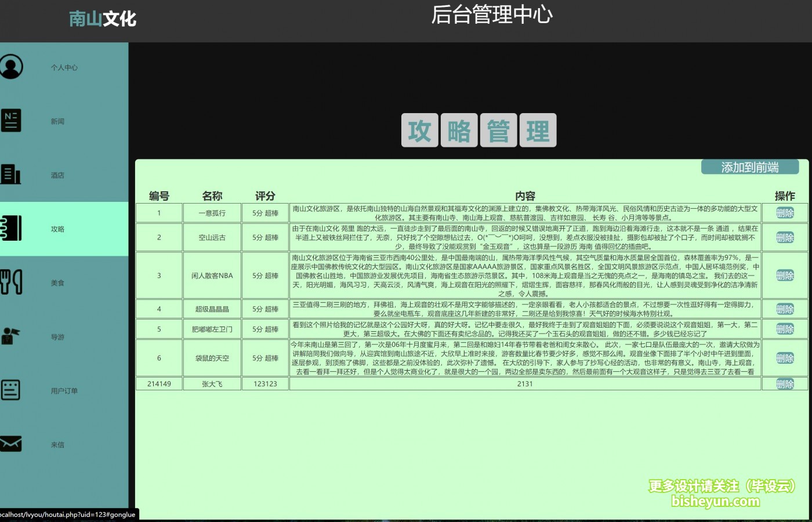Delete the 袋鼠的天空 entry
This screenshot has width=812, height=522.
pos(785,358)
